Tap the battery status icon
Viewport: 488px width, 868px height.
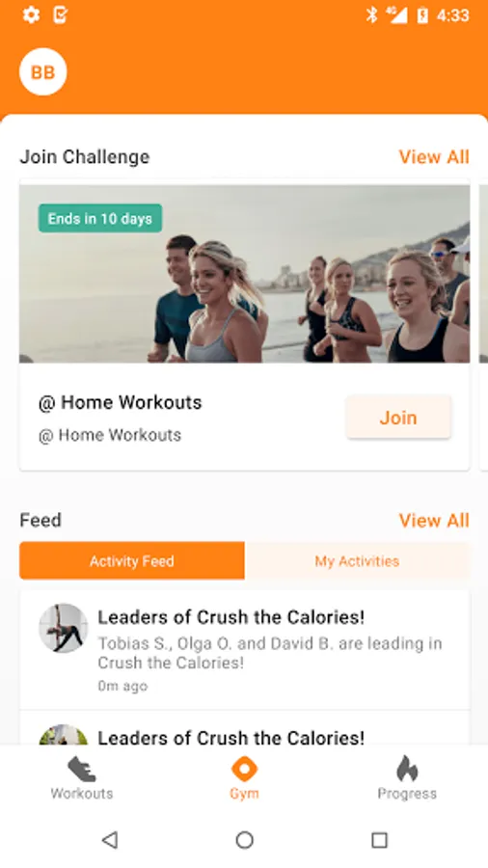(422, 14)
